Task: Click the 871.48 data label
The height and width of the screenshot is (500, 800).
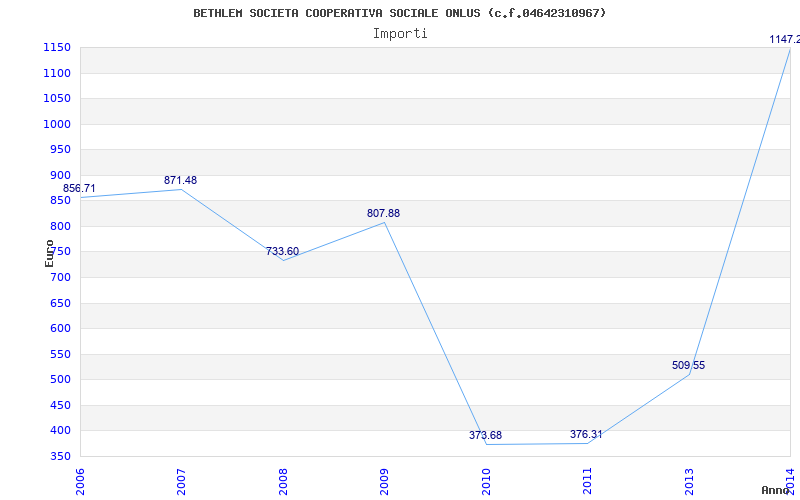Action: point(180,180)
